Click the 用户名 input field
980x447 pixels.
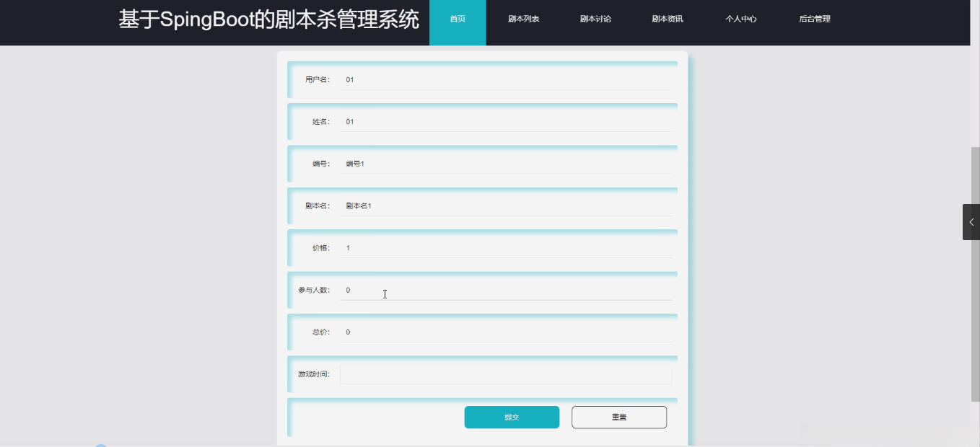[505, 79]
